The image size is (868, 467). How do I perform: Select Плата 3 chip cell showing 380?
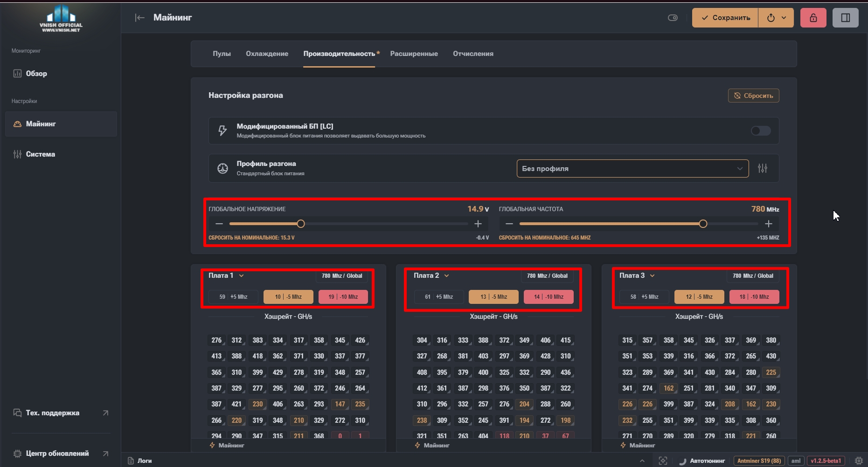(771, 340)
